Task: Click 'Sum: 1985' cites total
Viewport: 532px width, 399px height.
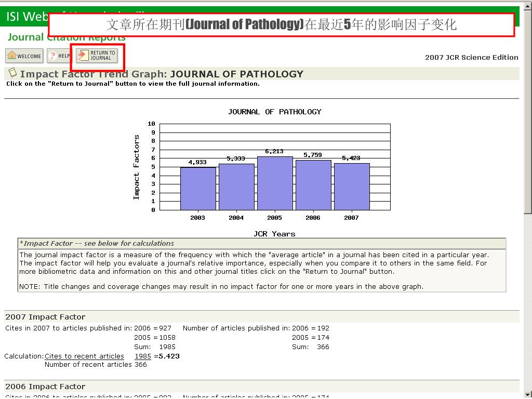Action: tap(155, 347)
